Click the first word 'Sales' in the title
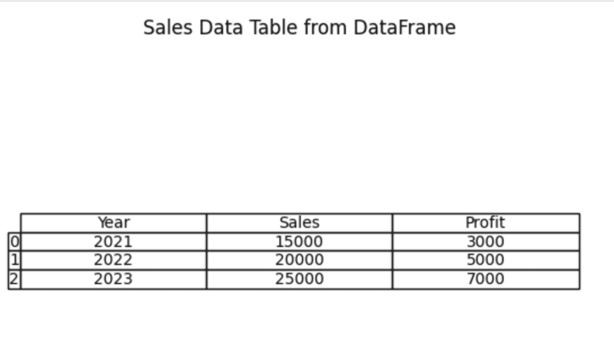The width and height of the screenshot is (614, 364). point(168,28)
